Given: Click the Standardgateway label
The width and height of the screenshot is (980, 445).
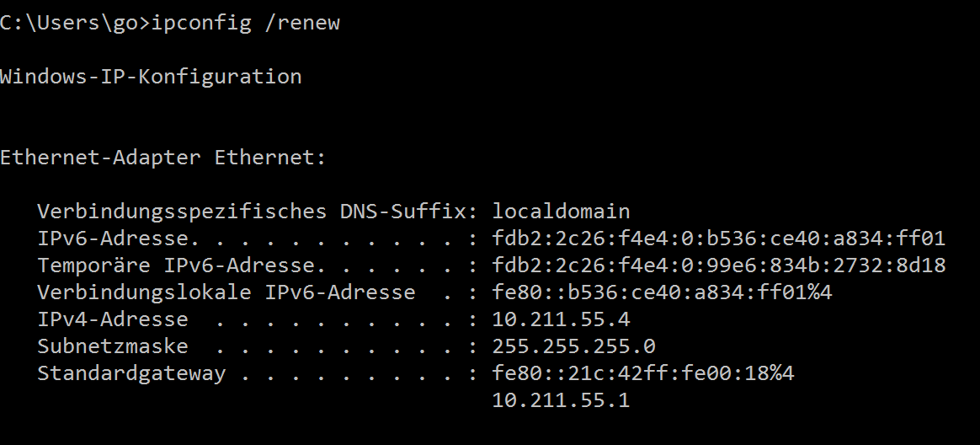Looking at the screenshot, I should pos(131,373).
